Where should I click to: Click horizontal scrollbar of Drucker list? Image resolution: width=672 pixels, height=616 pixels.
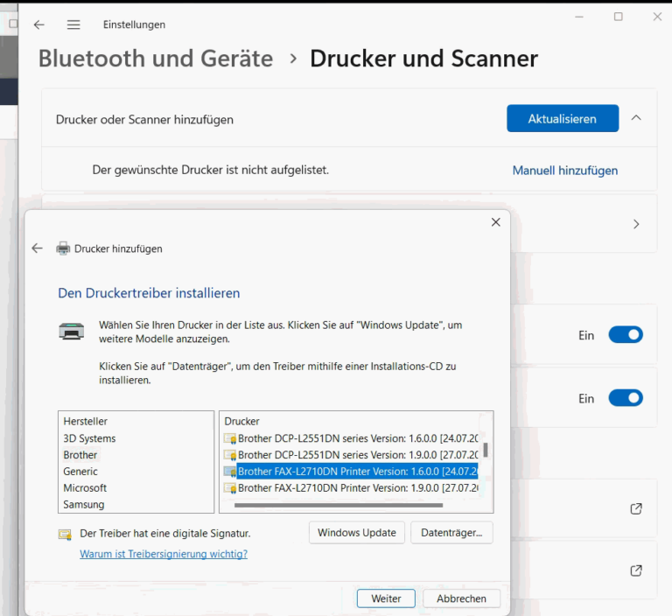click(339, 506)
